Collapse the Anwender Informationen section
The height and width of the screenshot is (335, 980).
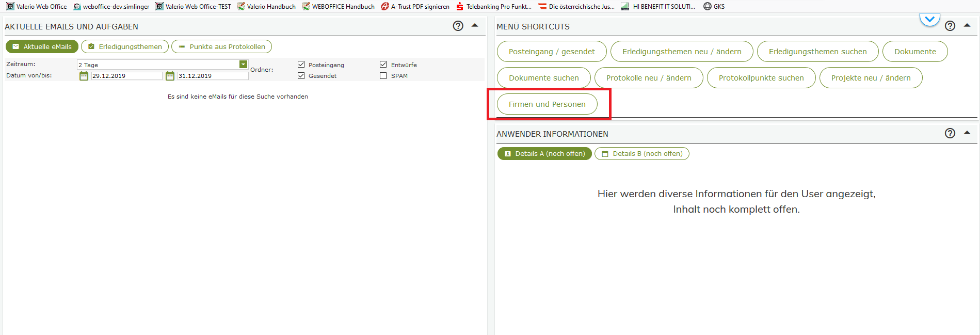[x=967, y=133]
